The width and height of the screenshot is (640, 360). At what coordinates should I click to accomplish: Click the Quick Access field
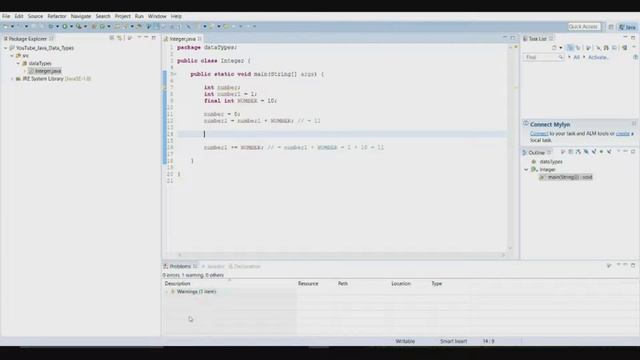tap(584, 27)
